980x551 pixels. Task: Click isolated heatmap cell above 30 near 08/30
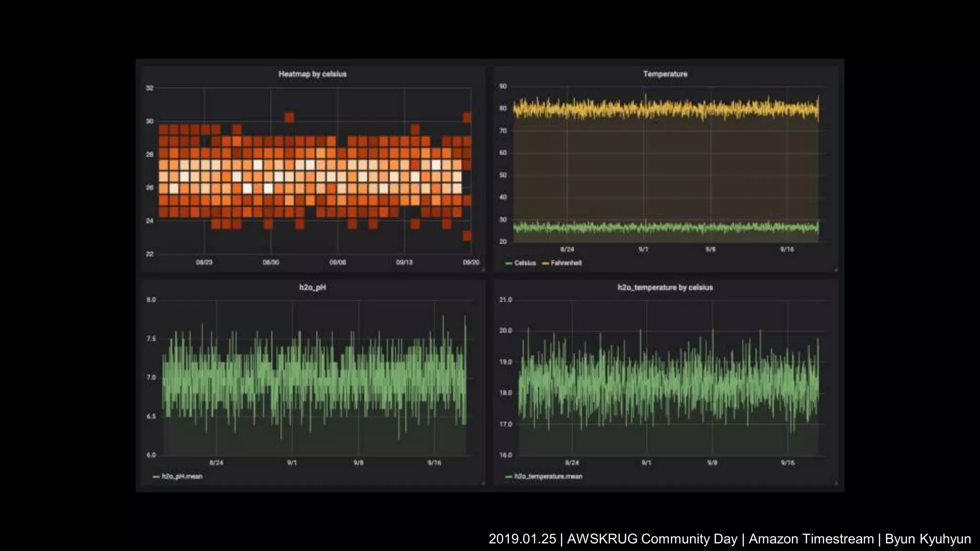click(289, 117)
